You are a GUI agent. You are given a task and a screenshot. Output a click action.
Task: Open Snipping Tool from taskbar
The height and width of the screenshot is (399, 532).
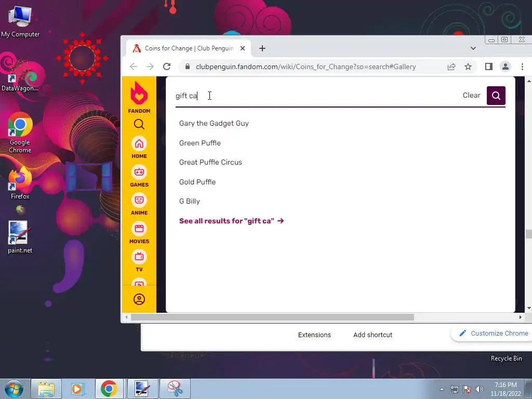pos(175,389)
